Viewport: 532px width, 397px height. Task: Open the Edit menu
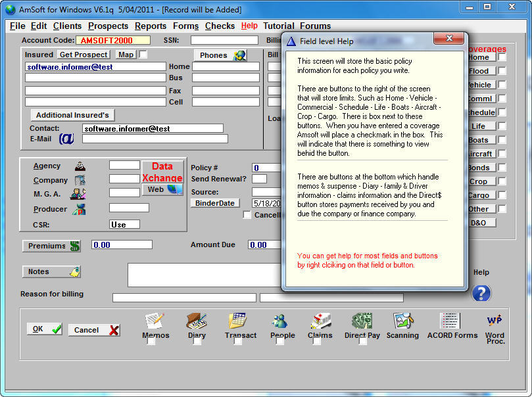(39, 26)
